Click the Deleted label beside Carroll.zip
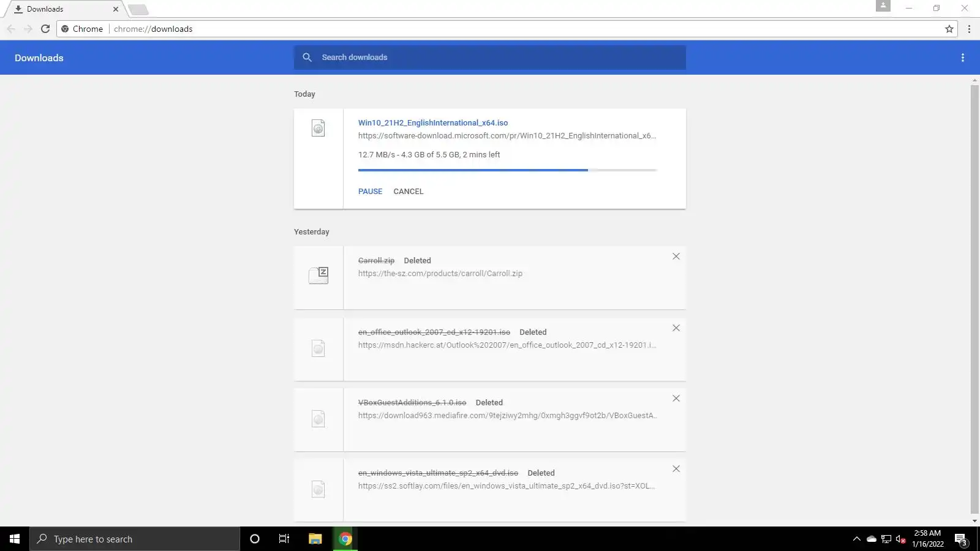Viewport: 980px width, 551px height. pos(418,261)
